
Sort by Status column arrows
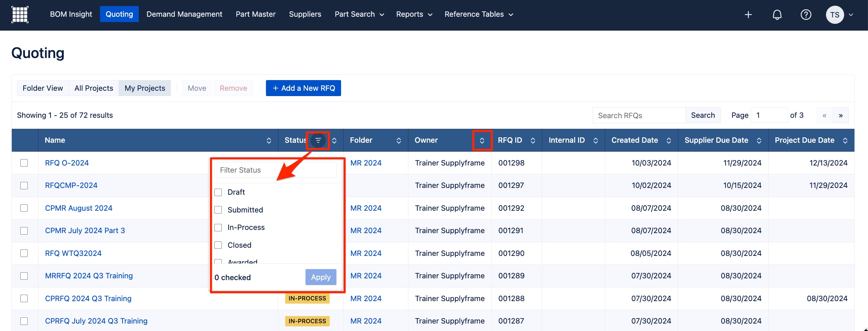pyautogui.click(x=334, y=141)
